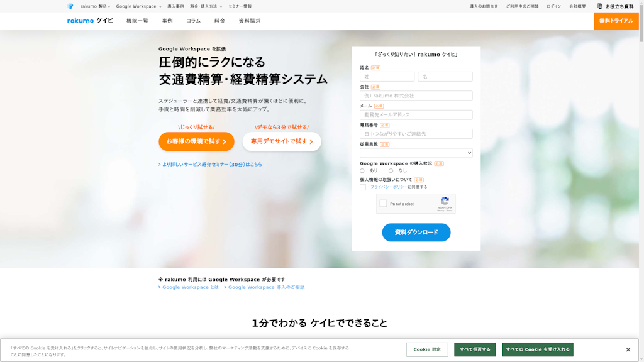
Task: Submit the form via 資料ダウンロード
Action: click(x=416, y=233)
